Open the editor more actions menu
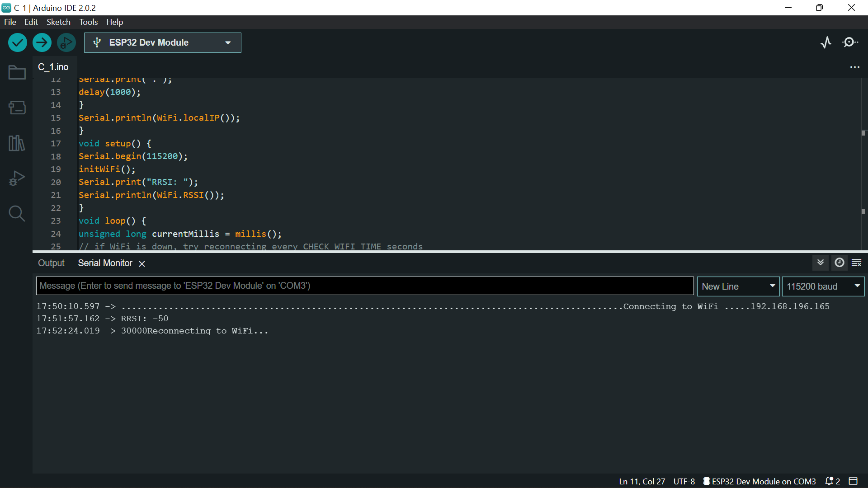Image resolution: width=868 pixels, height=488 pixels. 855,67
